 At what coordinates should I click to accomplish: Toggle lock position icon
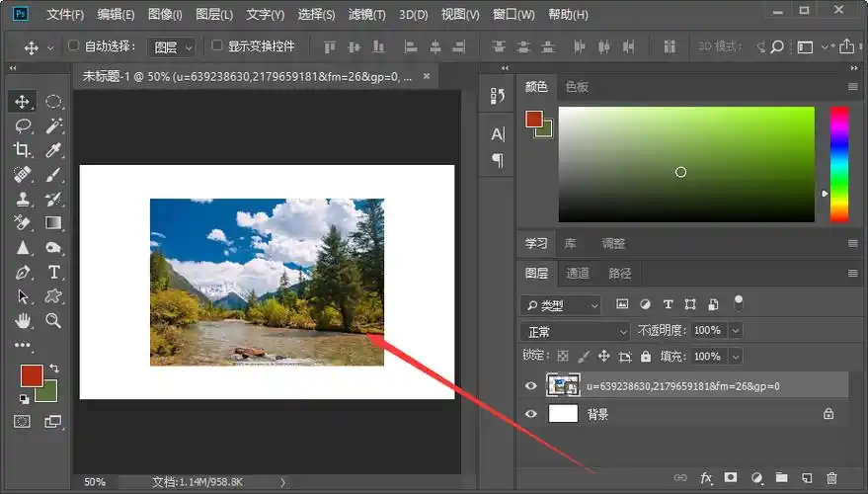coord(604,356)
